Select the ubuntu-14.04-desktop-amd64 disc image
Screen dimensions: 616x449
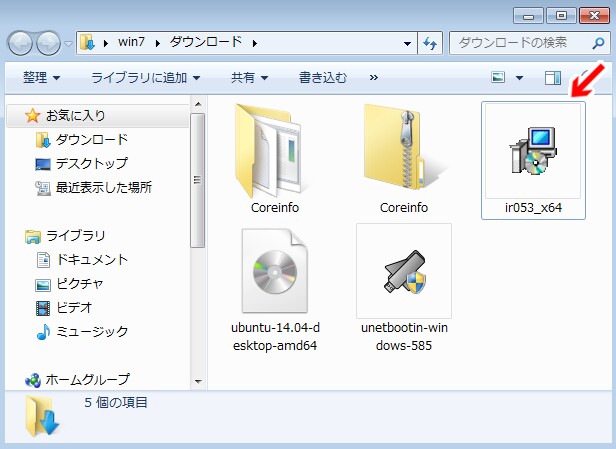click(x=275, y=271)
